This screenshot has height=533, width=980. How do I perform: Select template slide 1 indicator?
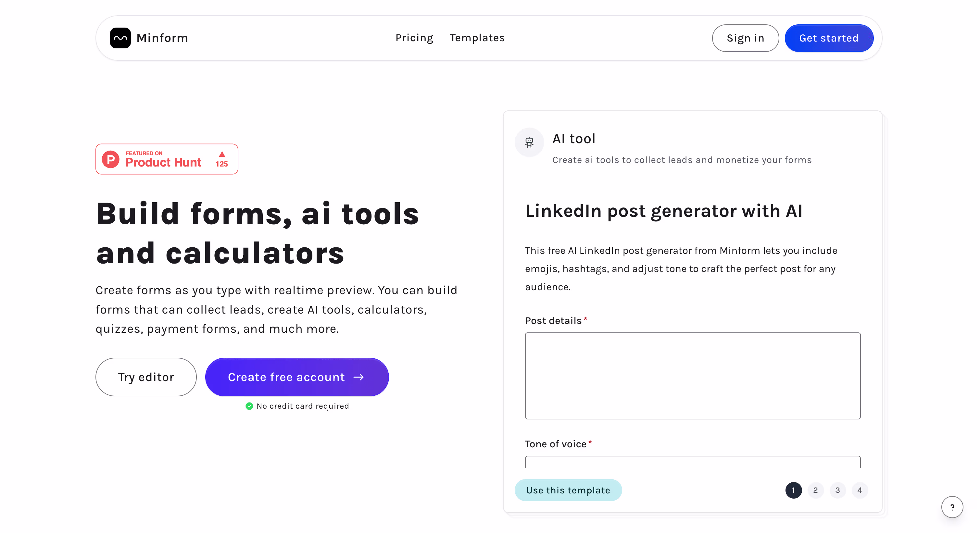click(x=793, y=490)
